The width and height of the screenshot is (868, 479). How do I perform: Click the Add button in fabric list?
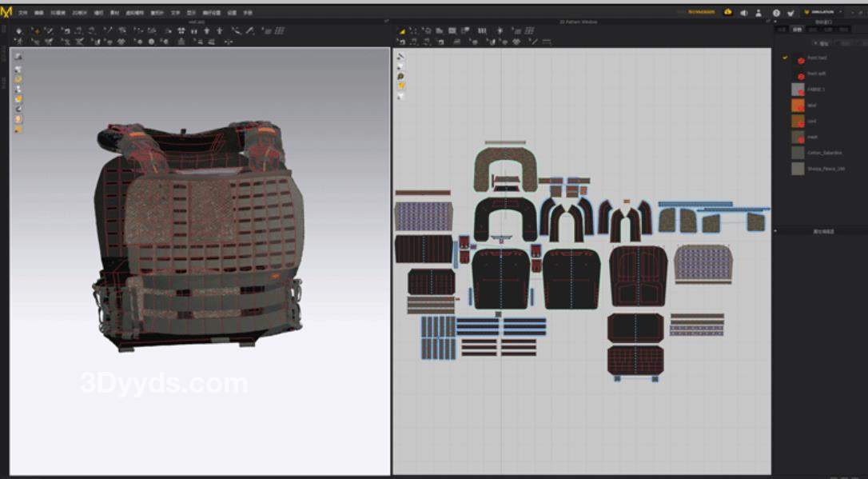[x=821, y=43]
